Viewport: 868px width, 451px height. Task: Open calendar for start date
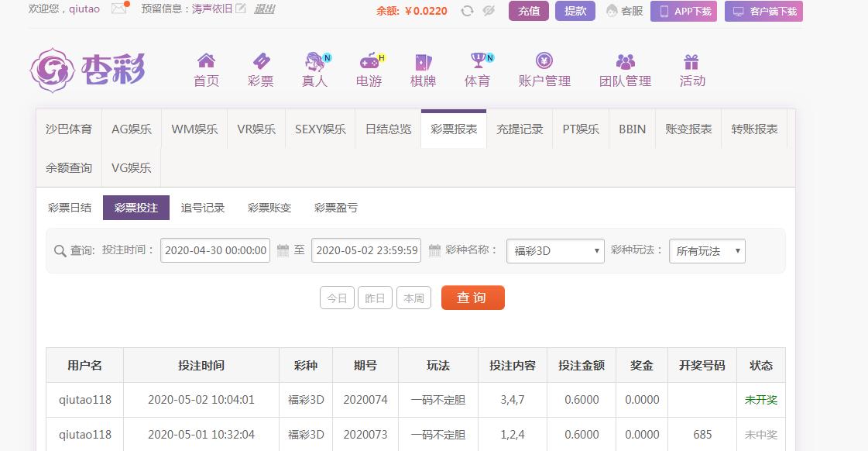click(283, 250)
